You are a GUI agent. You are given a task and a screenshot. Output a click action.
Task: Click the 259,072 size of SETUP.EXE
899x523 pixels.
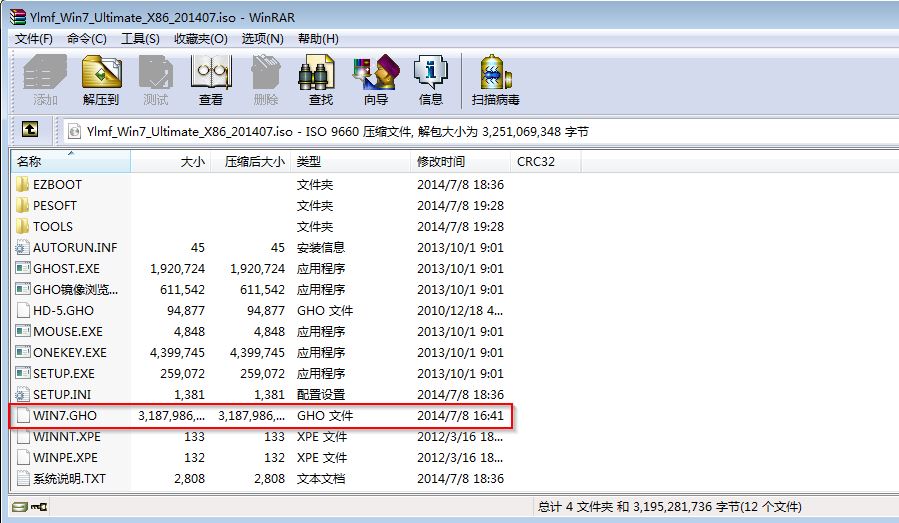click(182, 374)
